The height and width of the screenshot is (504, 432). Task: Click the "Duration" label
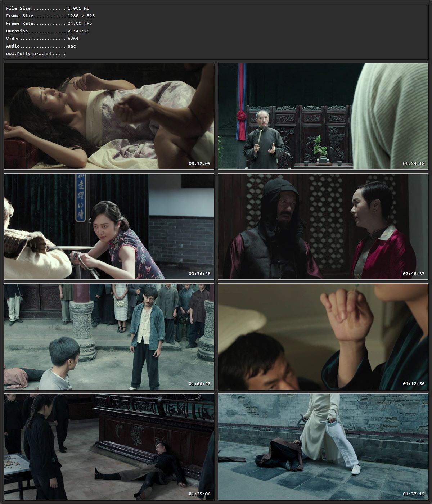(17, 31)
